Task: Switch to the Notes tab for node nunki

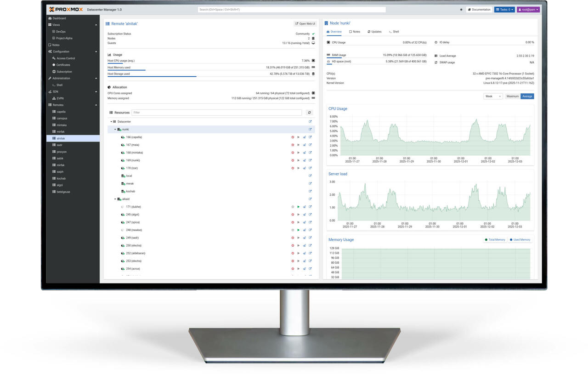Action: tap(355, 32)
